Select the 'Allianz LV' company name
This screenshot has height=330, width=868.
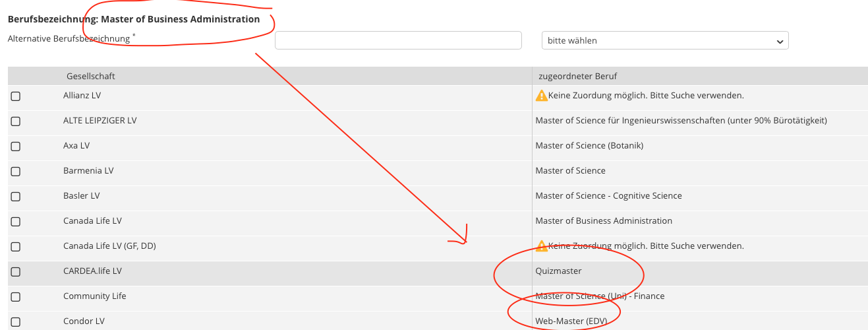82,96
